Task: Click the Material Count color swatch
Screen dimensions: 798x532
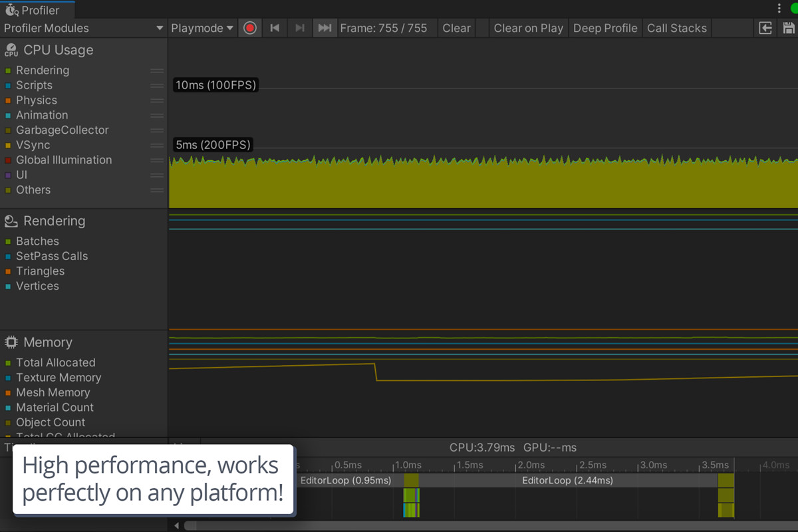Action: click(8, 408)
